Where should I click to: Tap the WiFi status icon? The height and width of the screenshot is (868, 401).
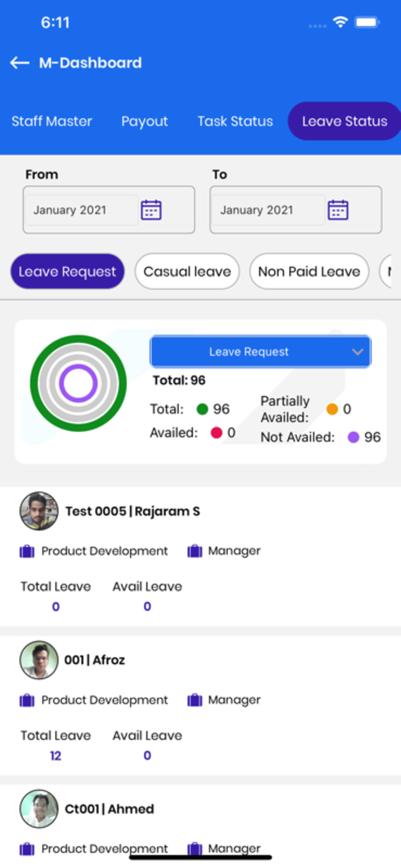tap(340, 23)
